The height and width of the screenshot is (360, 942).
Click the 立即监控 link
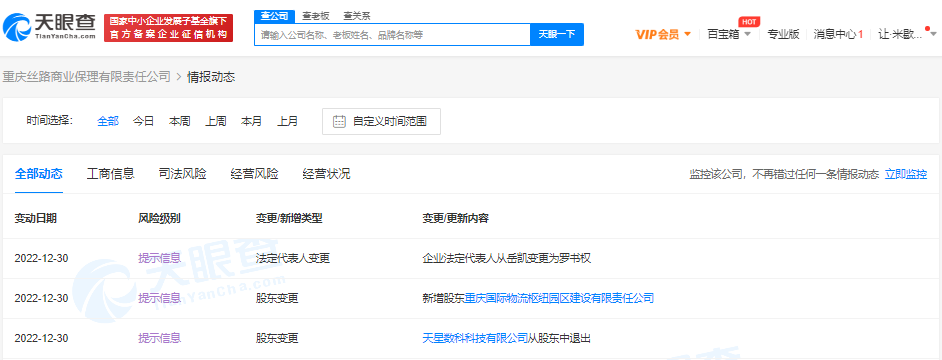(906, 174)
